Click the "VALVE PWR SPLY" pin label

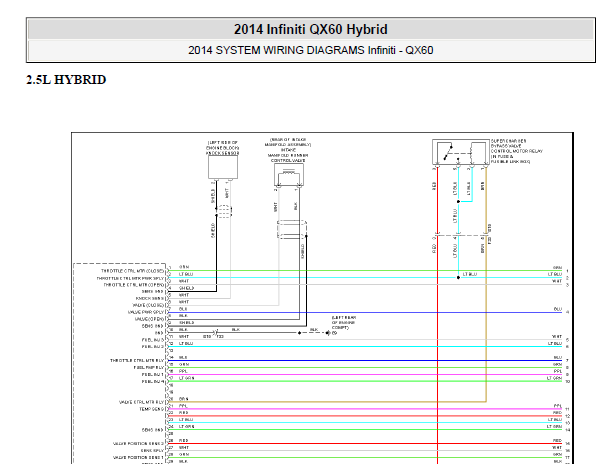[146, 312]
